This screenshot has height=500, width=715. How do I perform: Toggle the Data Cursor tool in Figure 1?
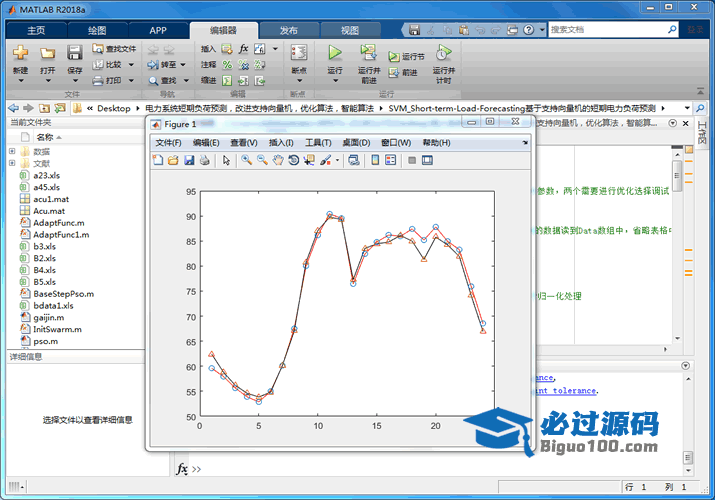point(309,160)
